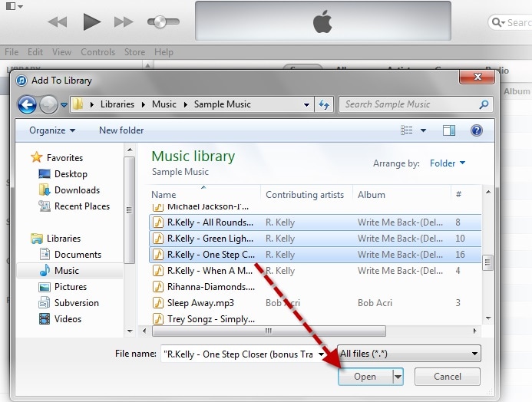
Task: Select Subversion in the navigation pane
Action: coord(76,303)
